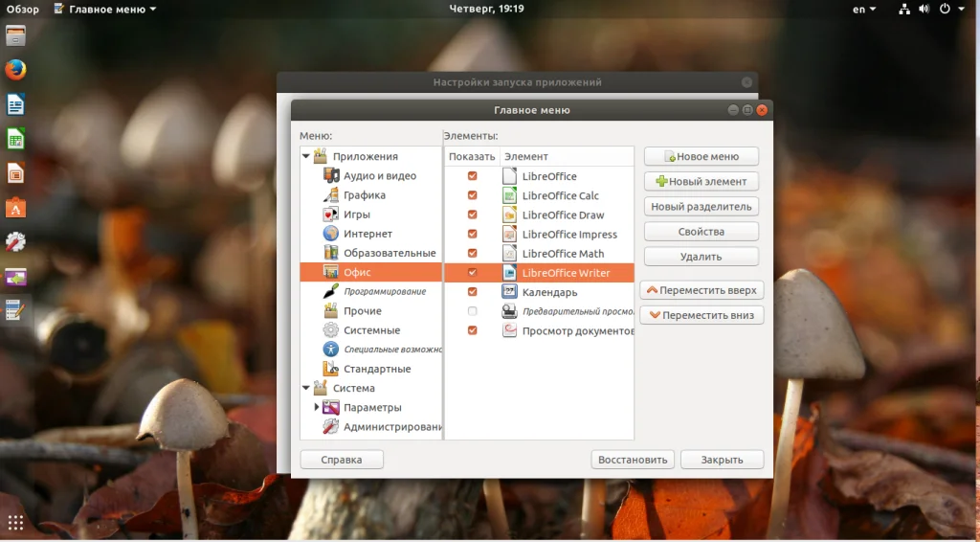Viewport: 980px width, 542px height.
Task: Click the Интернет globe icon
Action: click(330, 234)
